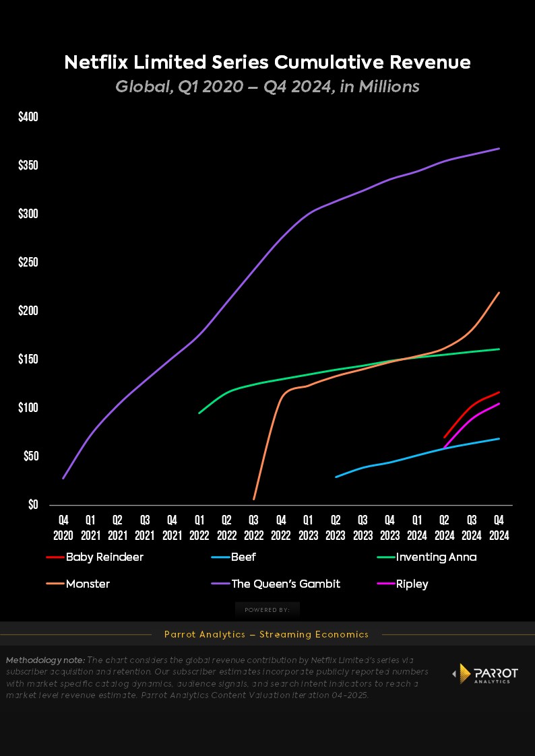Click the '$300' y-axis label
Viewport: 535px width, 756px height.
coord(28,214)
